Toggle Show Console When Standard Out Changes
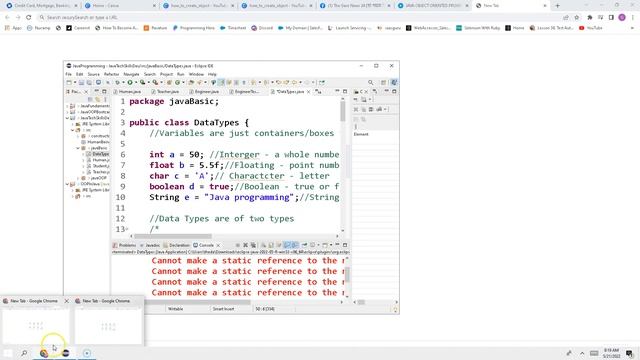The width and height of the screenshot is (640, 360). tap(287, 245)
